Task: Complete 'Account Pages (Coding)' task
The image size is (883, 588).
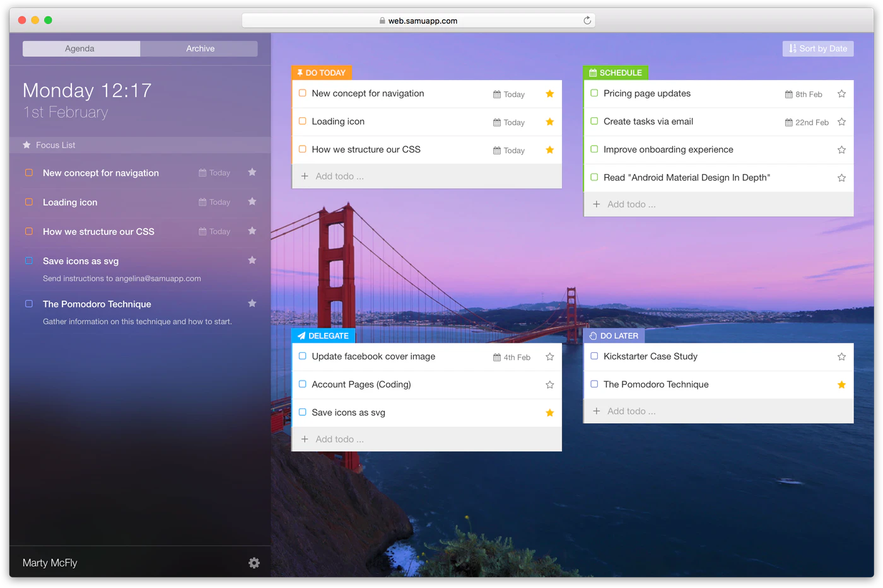Action: pyautogui.click(x=303, y=384)
